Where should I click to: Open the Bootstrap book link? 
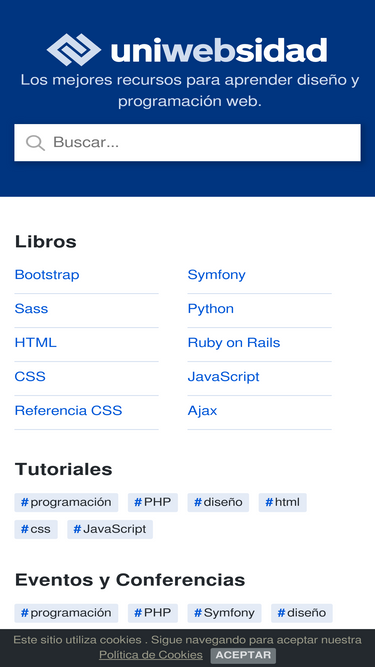click(x=47, y=275)
